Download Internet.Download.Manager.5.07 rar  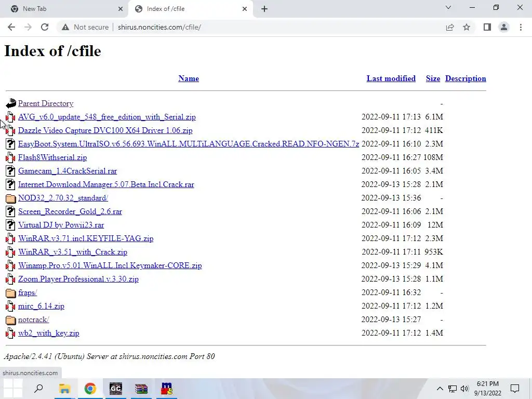coord(106,184)
